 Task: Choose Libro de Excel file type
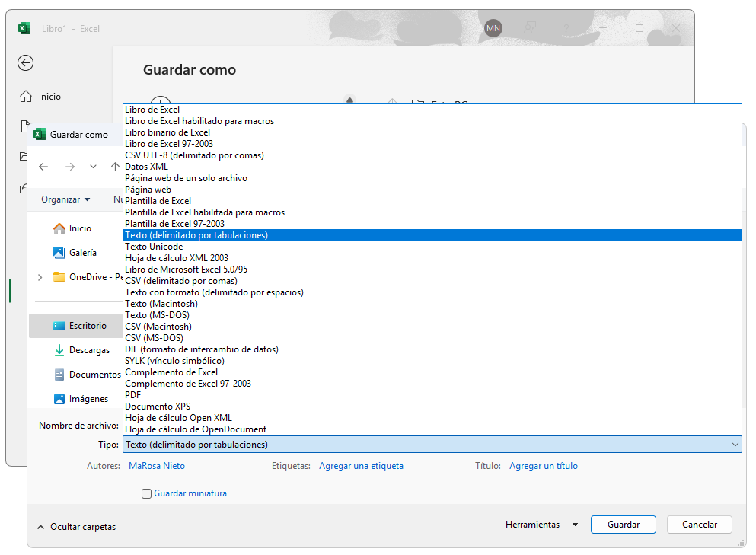click(x=432, y=110)
